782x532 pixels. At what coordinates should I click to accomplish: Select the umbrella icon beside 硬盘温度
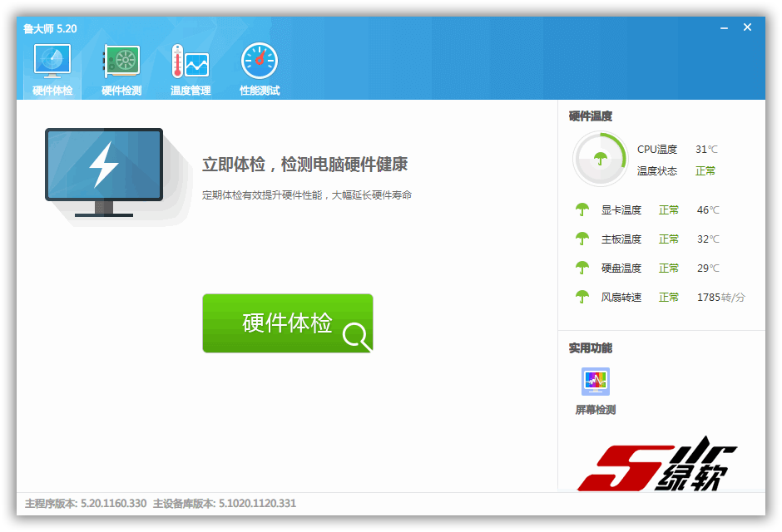(x=582, y=268)
